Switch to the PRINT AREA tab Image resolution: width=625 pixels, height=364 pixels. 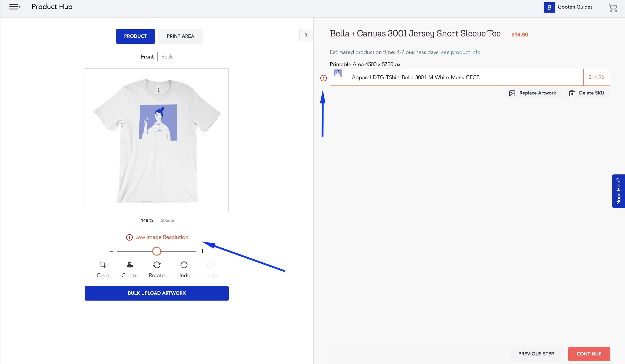pos(180,36)
